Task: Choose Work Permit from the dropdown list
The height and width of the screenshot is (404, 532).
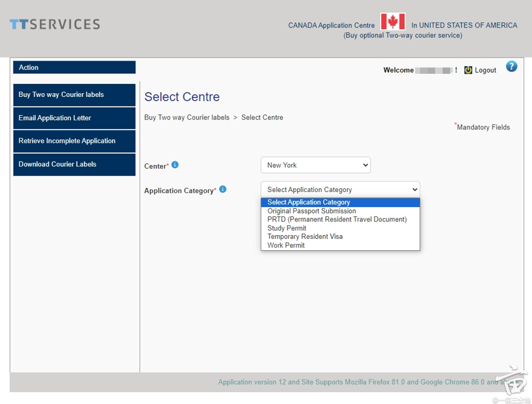Action: [286, 245]
